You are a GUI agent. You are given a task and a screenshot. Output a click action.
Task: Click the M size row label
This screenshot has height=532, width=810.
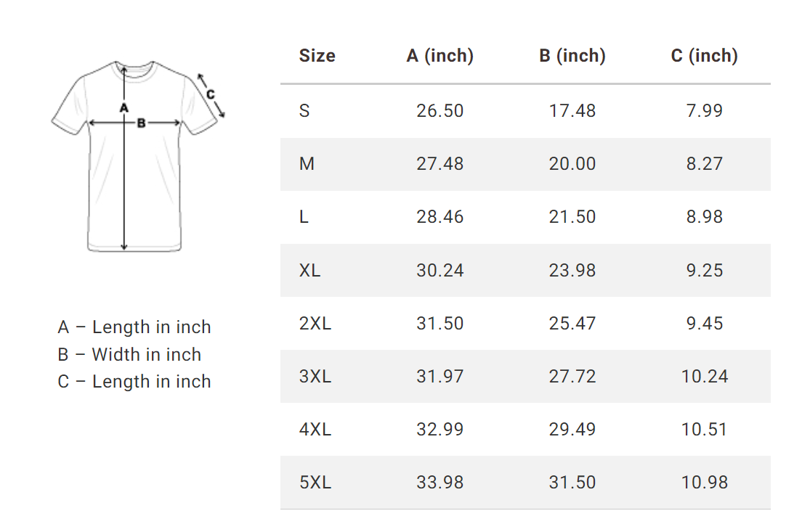(x=307, y=164)
